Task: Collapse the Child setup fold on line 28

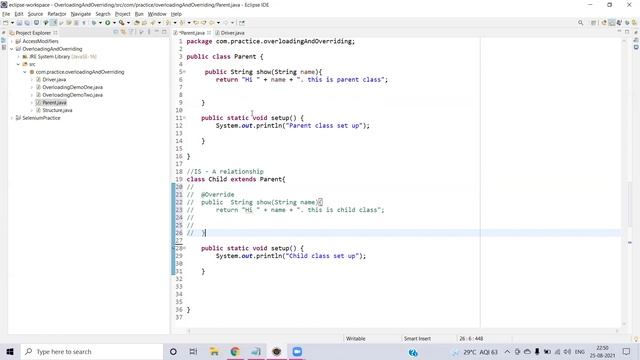Action: pyautogui.click(x=184, y=248)
